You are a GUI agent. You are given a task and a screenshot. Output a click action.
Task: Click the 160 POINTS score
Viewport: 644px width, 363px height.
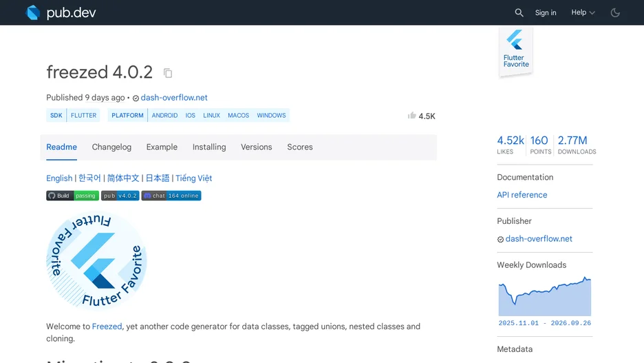coord(540,145)
